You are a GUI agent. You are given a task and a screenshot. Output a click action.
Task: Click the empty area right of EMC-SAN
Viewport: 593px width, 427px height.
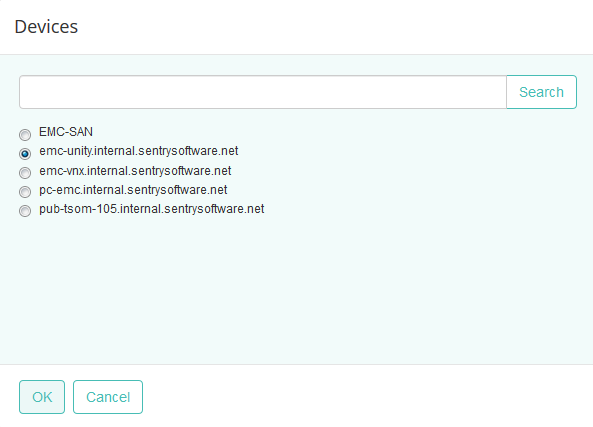click(x=340, y=132)
